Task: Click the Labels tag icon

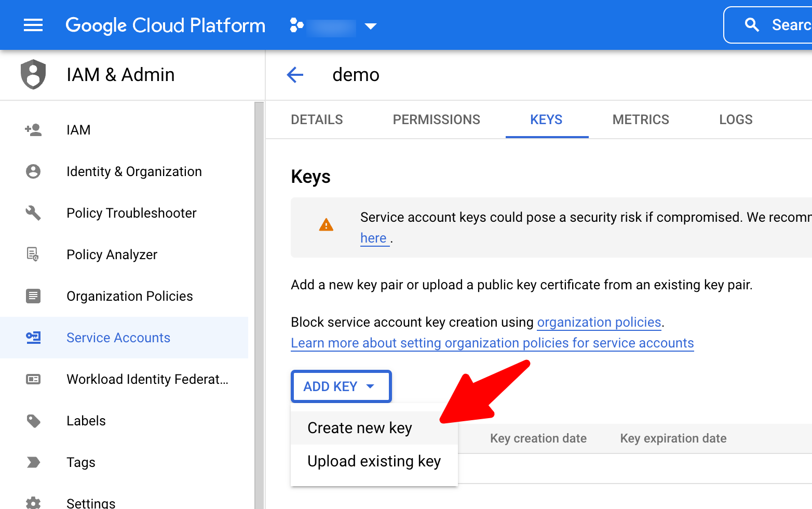Action: click(33, 421)
